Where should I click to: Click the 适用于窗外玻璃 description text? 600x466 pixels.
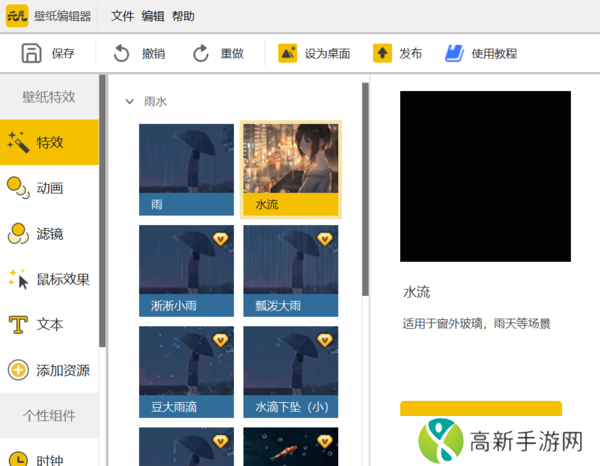[476, 324]
